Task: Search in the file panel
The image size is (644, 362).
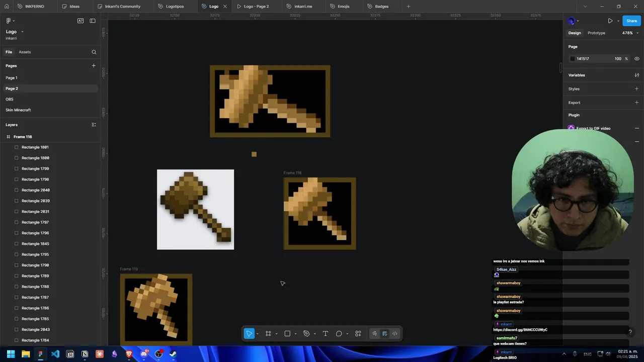Action: coord(94,52)
